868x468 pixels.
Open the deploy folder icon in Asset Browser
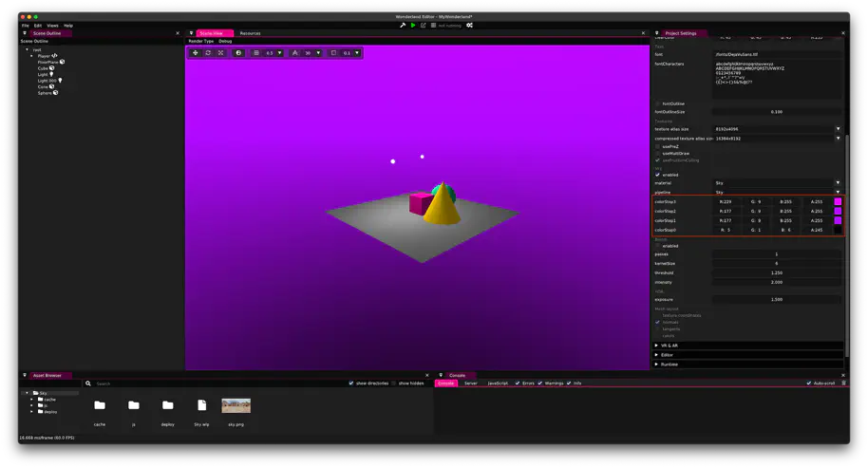click(x=167, y=406)
